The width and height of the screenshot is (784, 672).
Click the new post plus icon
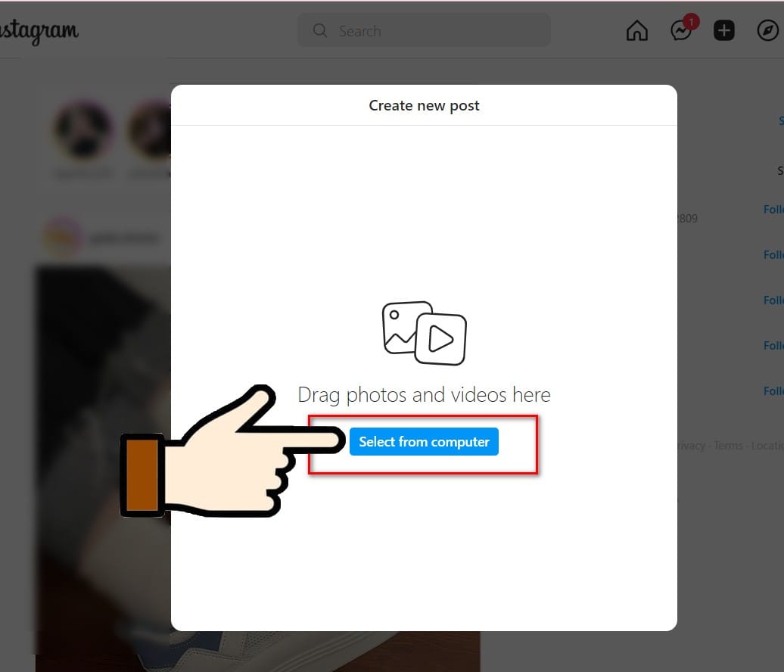point(724,30)
